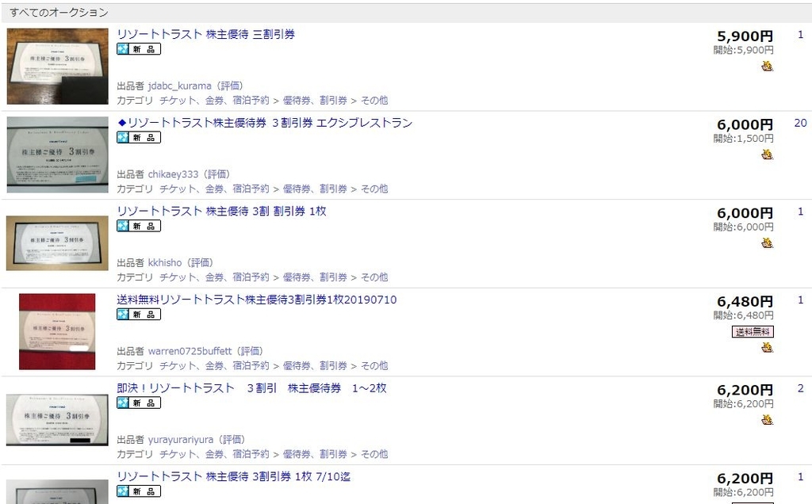Screen dimensions: 812x504
Task: Open listing ◆リゾートトラスト株主優待券 3割引券 エクシブレストラン
Action: tap(265, 123)
